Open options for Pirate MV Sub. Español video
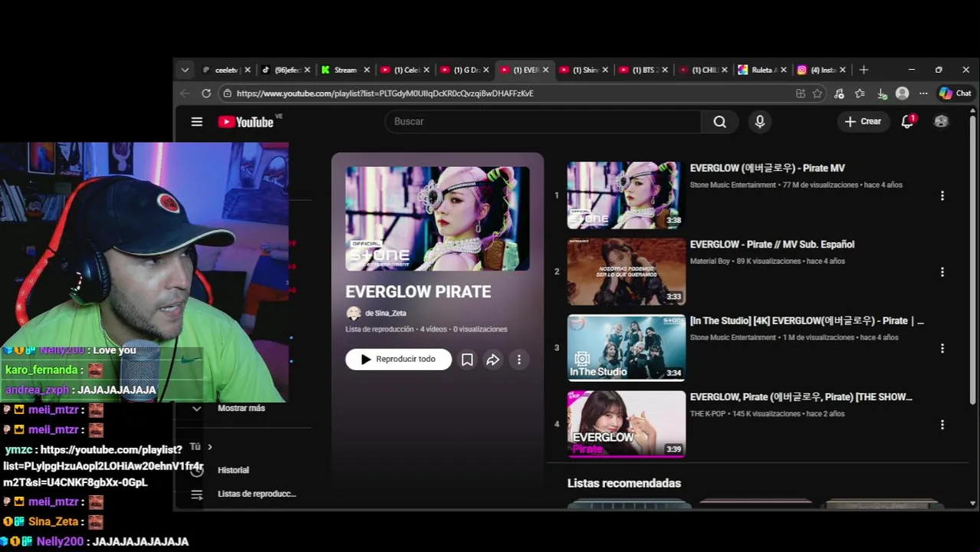This screenshot has height=552, width=980. [x=942, y=271]
